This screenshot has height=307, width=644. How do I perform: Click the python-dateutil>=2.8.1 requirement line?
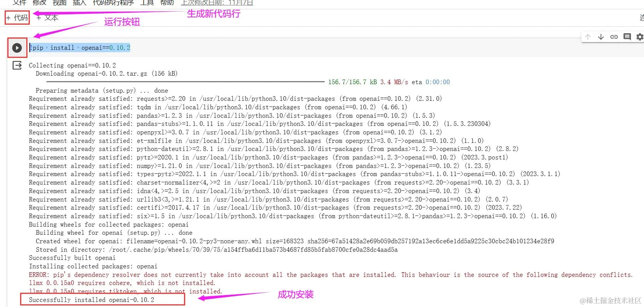point(274,149)
